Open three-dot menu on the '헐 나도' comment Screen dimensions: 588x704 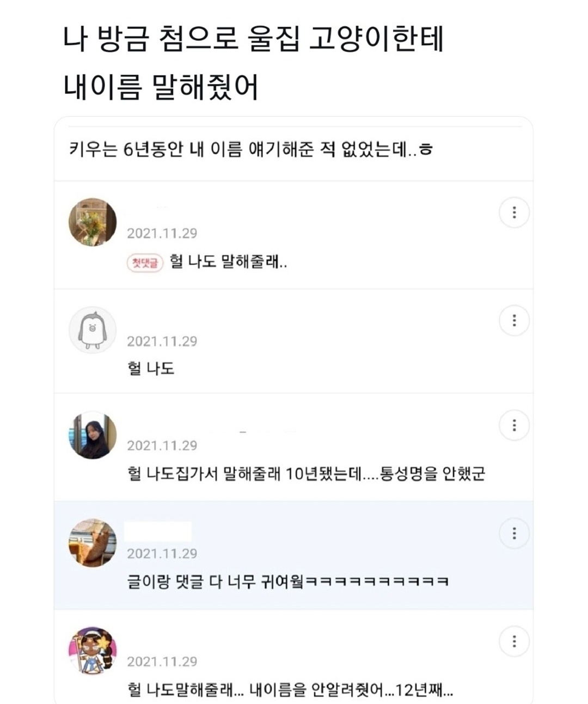tap(514, 320)
